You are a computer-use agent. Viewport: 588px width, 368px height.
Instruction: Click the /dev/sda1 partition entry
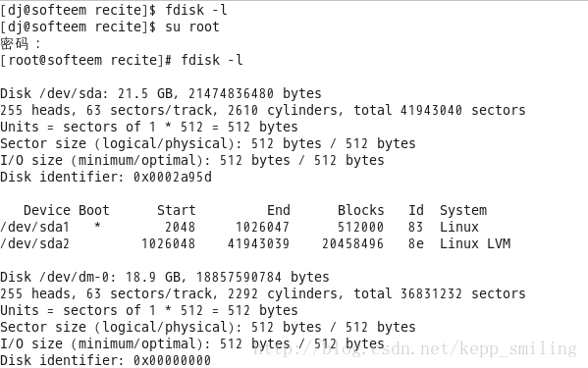tap(34, 227)
